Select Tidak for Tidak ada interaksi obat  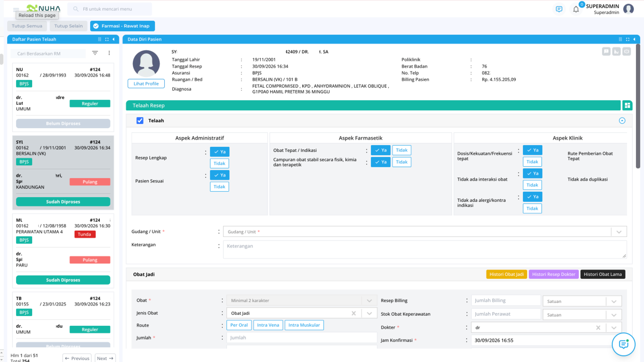532,185
